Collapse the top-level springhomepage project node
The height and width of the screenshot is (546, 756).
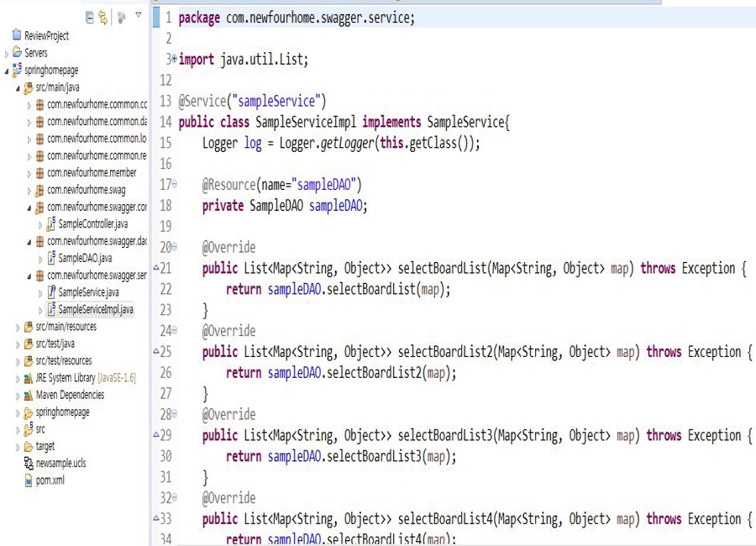pos(6,71)
